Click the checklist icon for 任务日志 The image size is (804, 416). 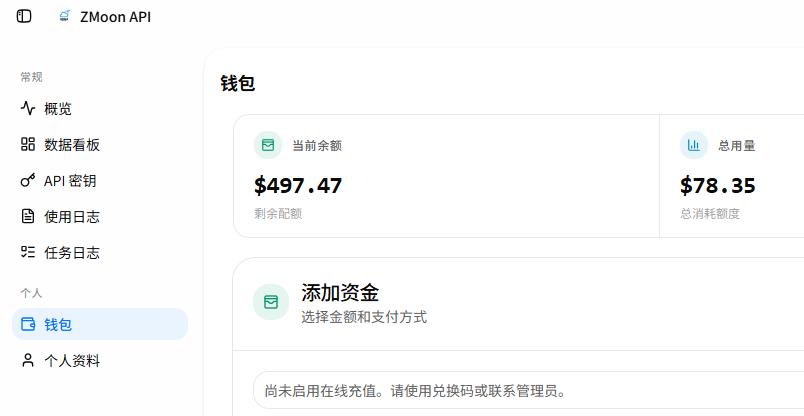click(28, 252)
